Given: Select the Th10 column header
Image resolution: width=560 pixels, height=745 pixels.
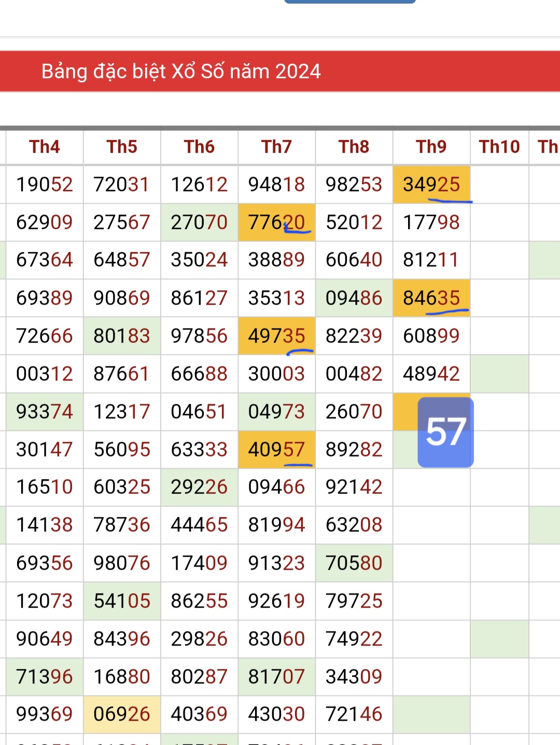Looking at the screenshot, I should tap(499, 147).
